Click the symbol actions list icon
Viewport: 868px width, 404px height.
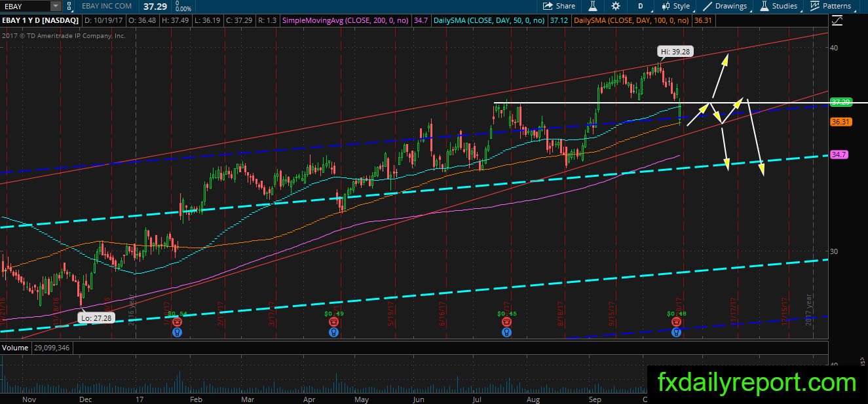[71, 6]
